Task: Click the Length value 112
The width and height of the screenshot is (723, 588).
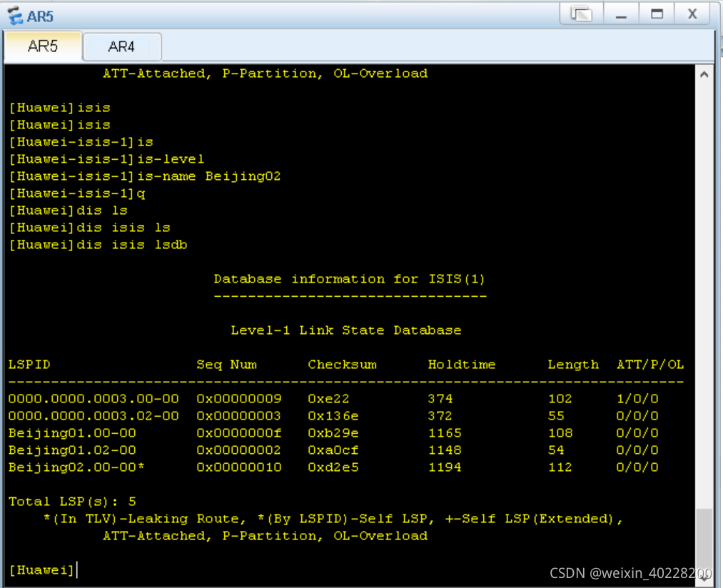Action: [560, 467]
